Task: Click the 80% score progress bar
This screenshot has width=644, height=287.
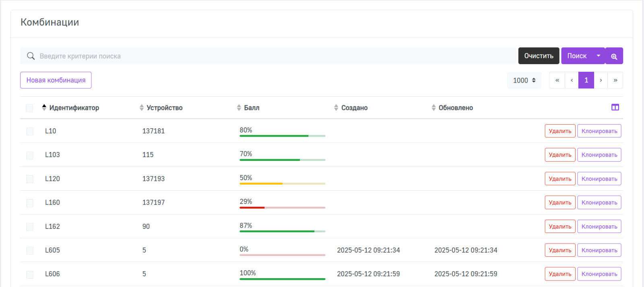Action: [x=283, y=136]
